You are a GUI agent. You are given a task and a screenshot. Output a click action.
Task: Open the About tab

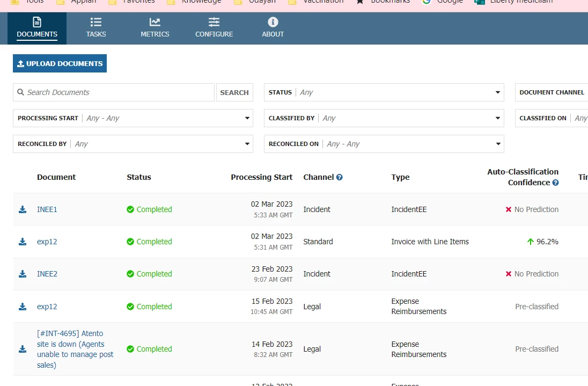(273, 28)
